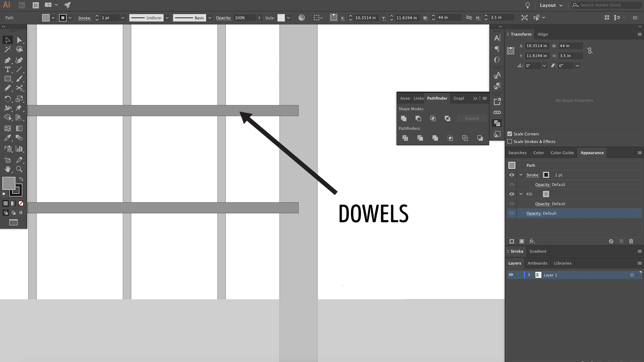The image size is (644, 362).
Task: Apply the Unite shape mode in Pathfinder
Action: [x=404, y=118]
